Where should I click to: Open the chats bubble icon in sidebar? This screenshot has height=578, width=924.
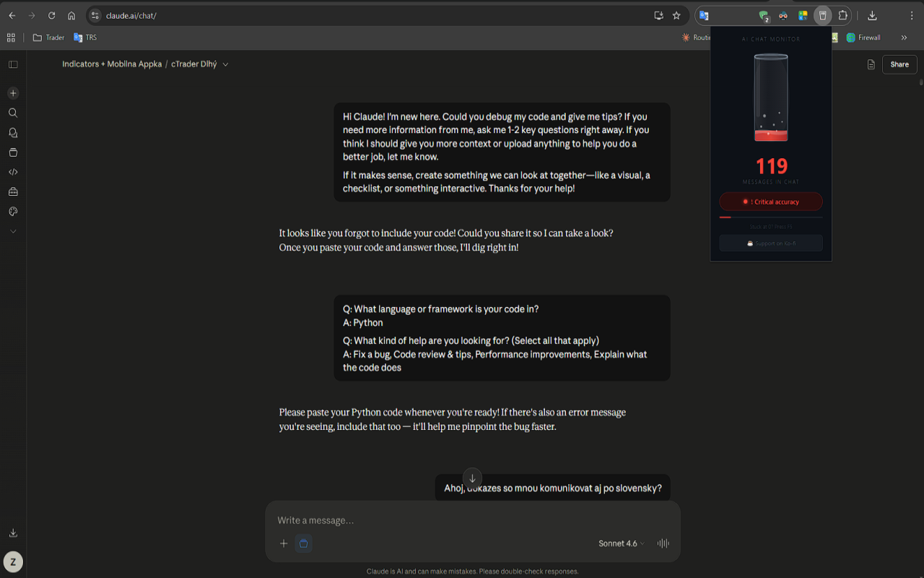(13, 133)
